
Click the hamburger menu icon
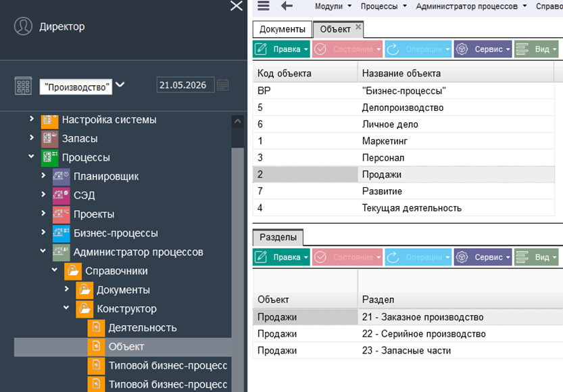(263, 5)
